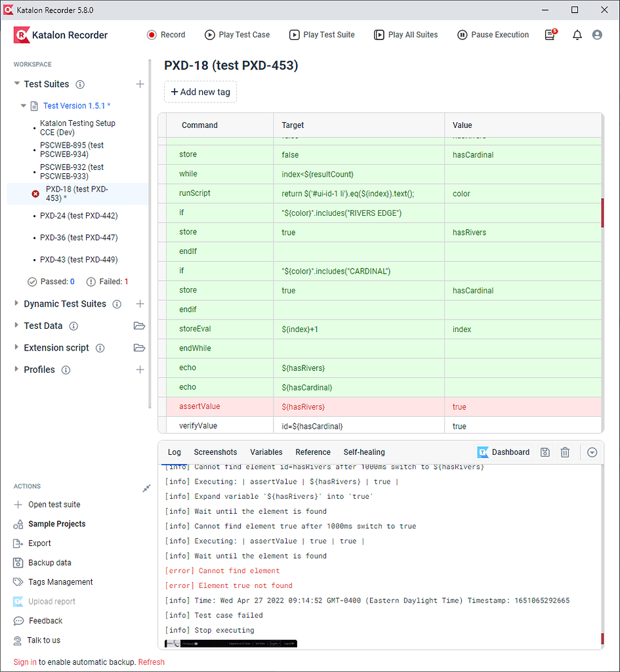Click Test Suites info icon

pos(80,85)
